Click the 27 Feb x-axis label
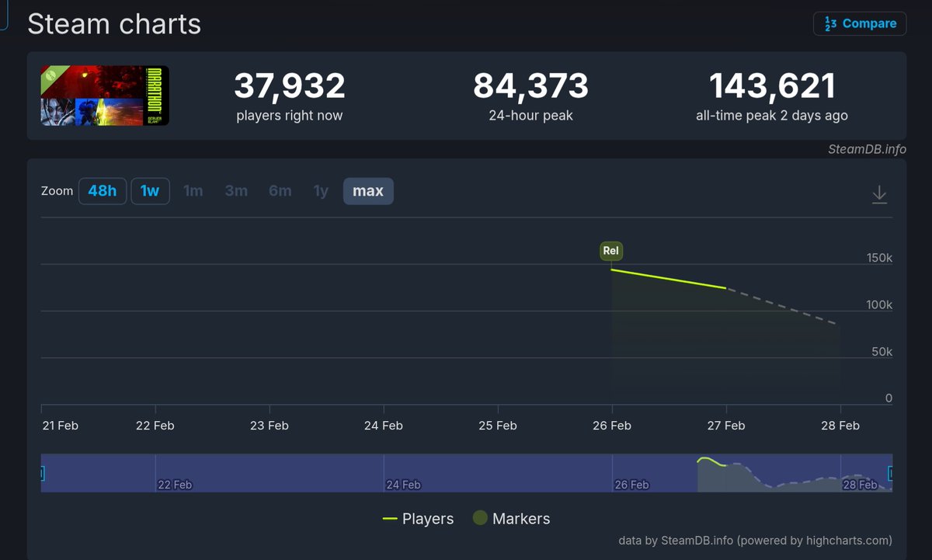The image size is (932, 560). tap(725, 426)
